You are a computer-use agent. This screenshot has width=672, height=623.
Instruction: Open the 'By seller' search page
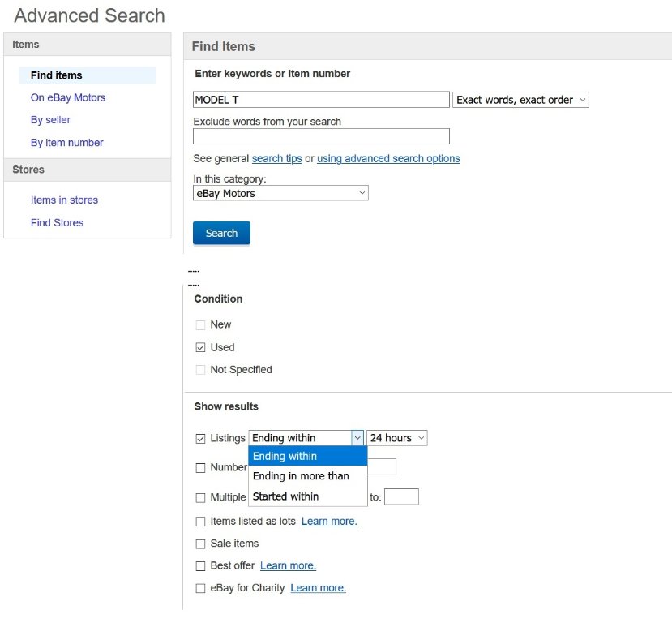[50, 120]
